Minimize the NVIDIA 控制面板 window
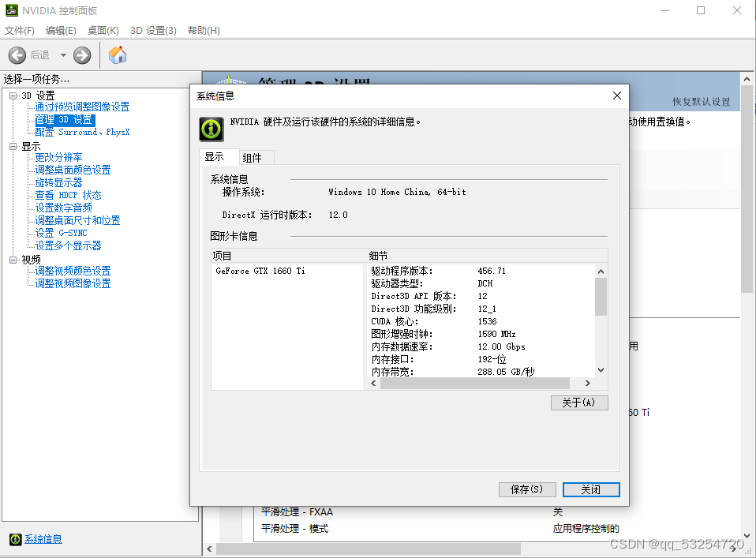Screen dimensions: 756x558 tap(665, 10)
